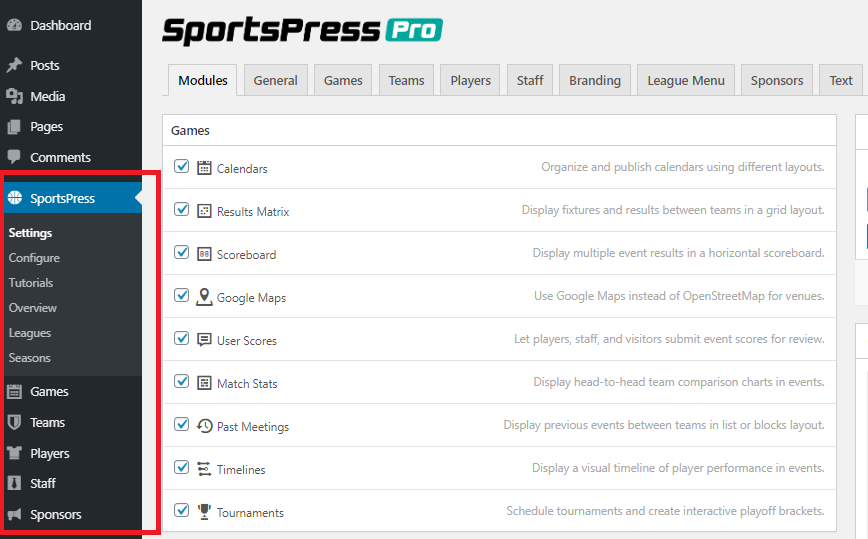Open the Settings submenu link
The image size is (868, 539).
[x=30, y=233]
